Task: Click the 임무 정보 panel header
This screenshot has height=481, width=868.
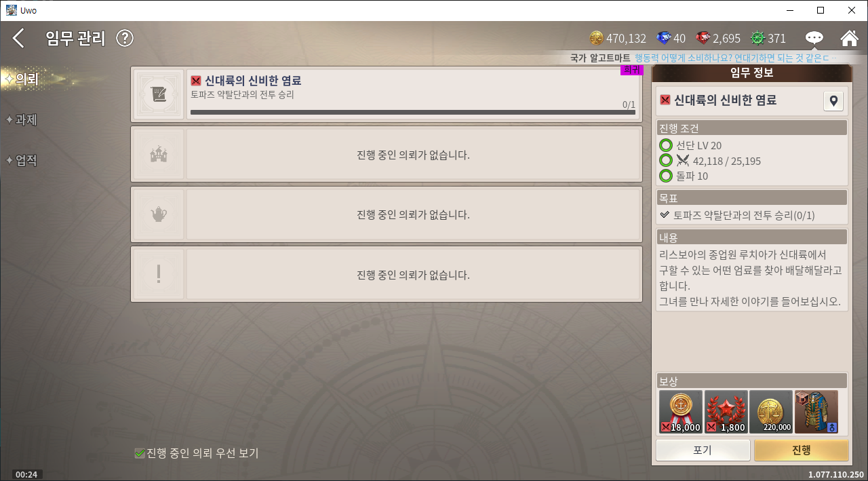Action: pyautogui.click(x=752, y=73)
